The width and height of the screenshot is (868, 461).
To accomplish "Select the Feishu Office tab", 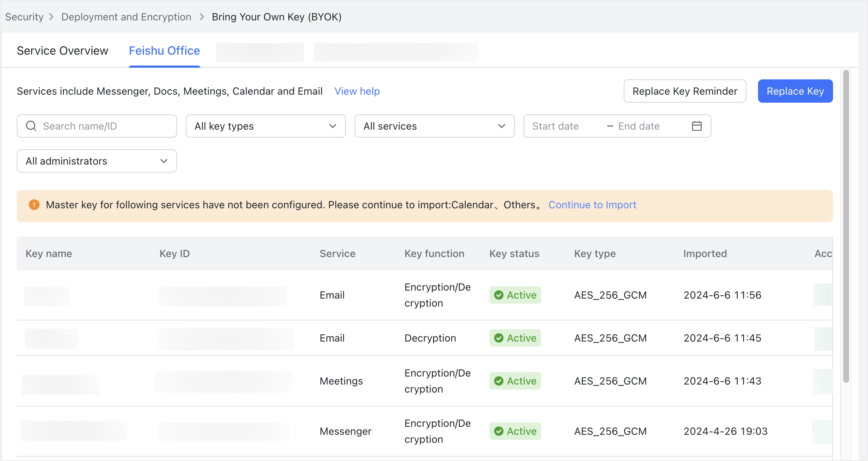I will click(x=164, y=51).
